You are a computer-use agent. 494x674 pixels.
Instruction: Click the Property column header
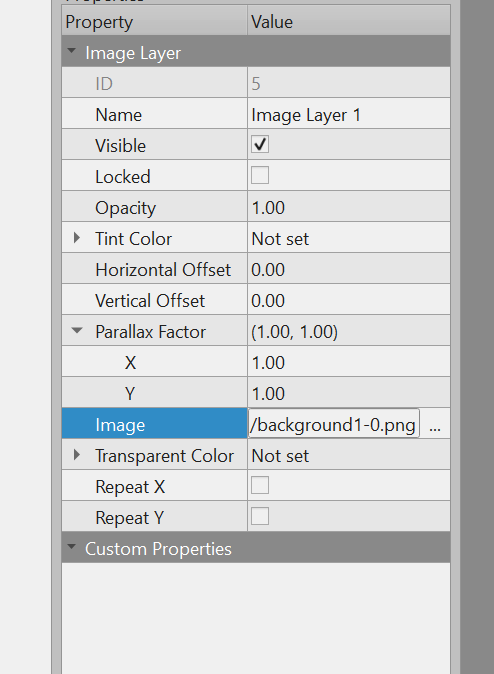pyautogui.click(x=154, y=21)
